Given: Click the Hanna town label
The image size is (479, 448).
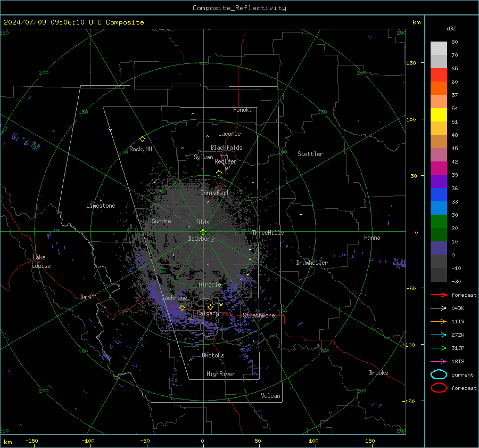Looking at the screenshot, I should pos(372,238).
